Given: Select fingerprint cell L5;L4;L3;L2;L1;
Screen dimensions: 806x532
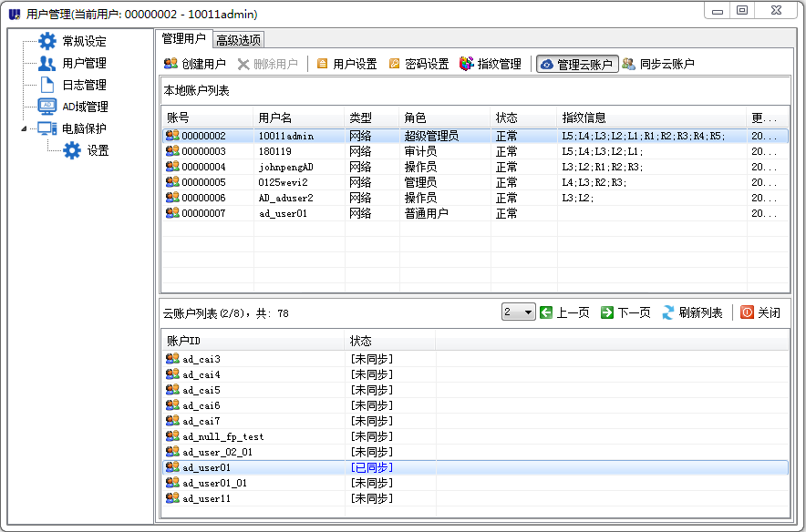Looking at the screenshot, I should [603, 151].
